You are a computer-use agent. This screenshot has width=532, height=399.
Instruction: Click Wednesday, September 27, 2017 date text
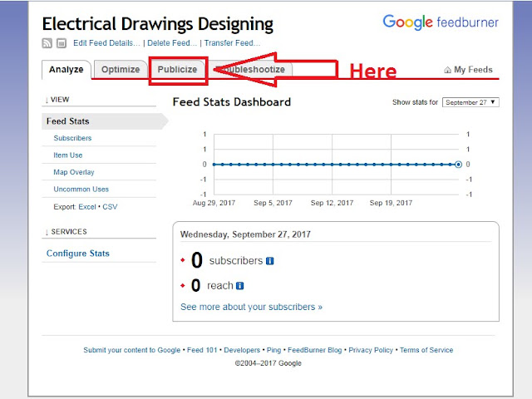(245, 234)
